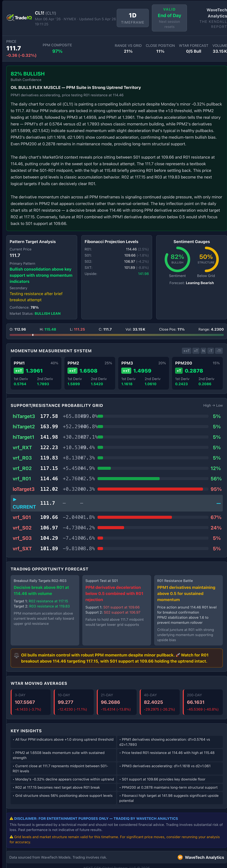Image resolution: width=227 pixels, height=868 pixels.
Task: Select the hiTarget1 grid row label
Action: pos(24,437)
